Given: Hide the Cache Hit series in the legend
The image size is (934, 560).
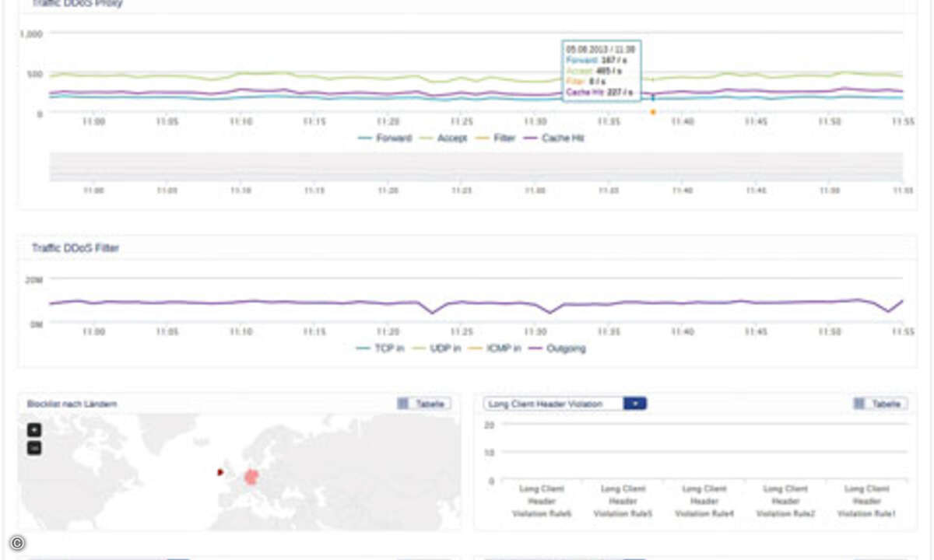Looking at the screenshot, I should [x=553, y=138].
